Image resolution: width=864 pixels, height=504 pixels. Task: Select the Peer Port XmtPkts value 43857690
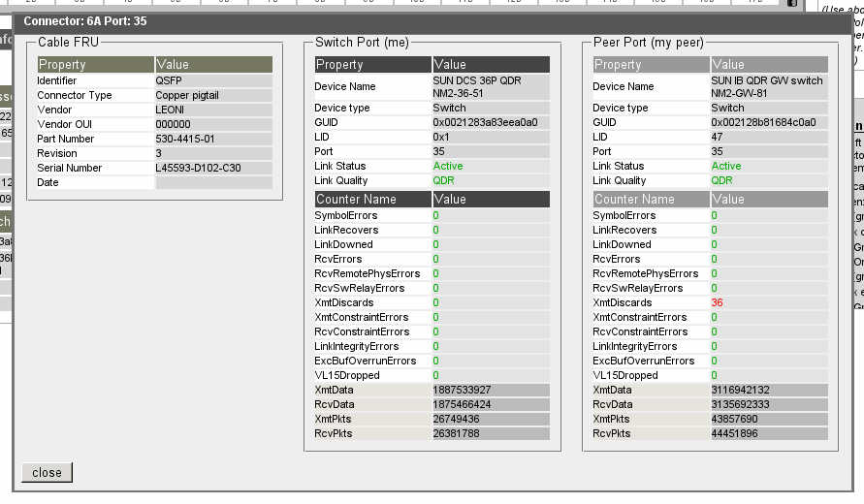click(734, 419)
